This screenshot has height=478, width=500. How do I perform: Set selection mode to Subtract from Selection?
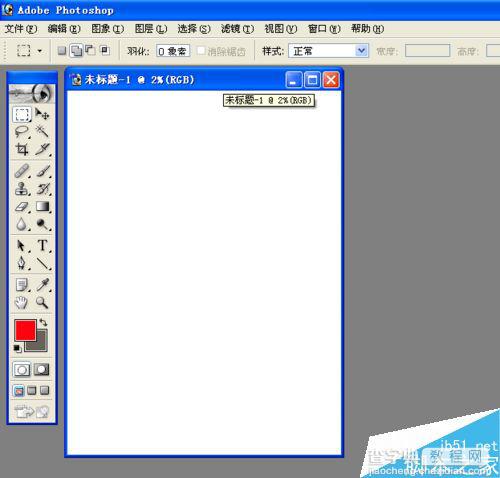tap(90, 50)
